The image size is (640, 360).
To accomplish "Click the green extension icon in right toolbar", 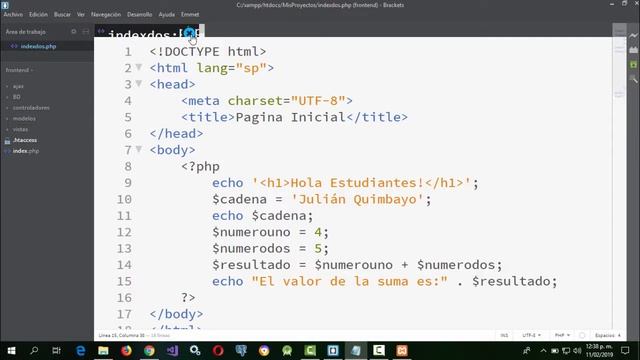I will (633, 64).
